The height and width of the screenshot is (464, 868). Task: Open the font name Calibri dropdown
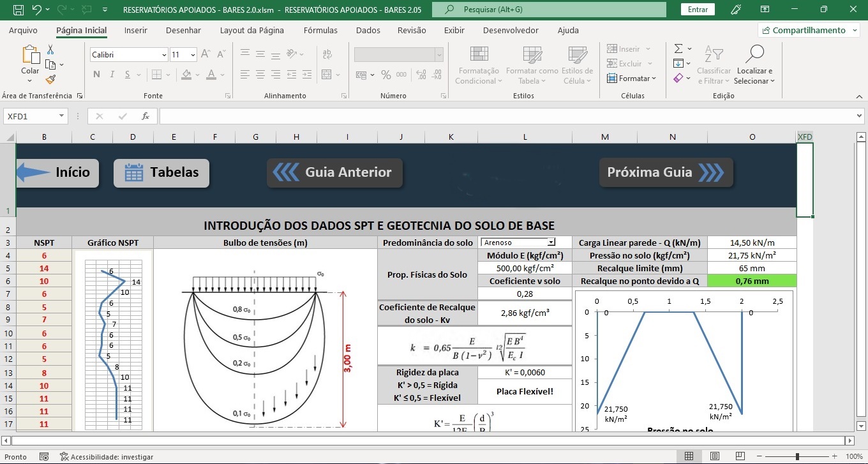click(x=164, y=55)
